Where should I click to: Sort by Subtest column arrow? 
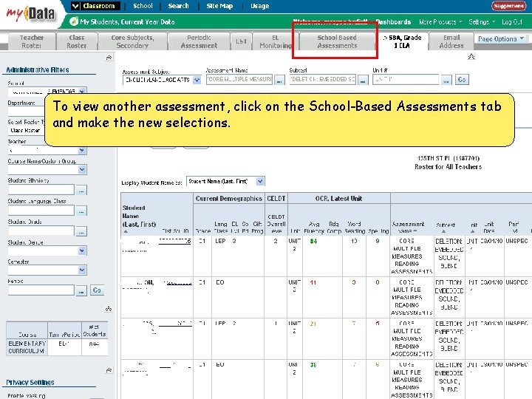444,231
